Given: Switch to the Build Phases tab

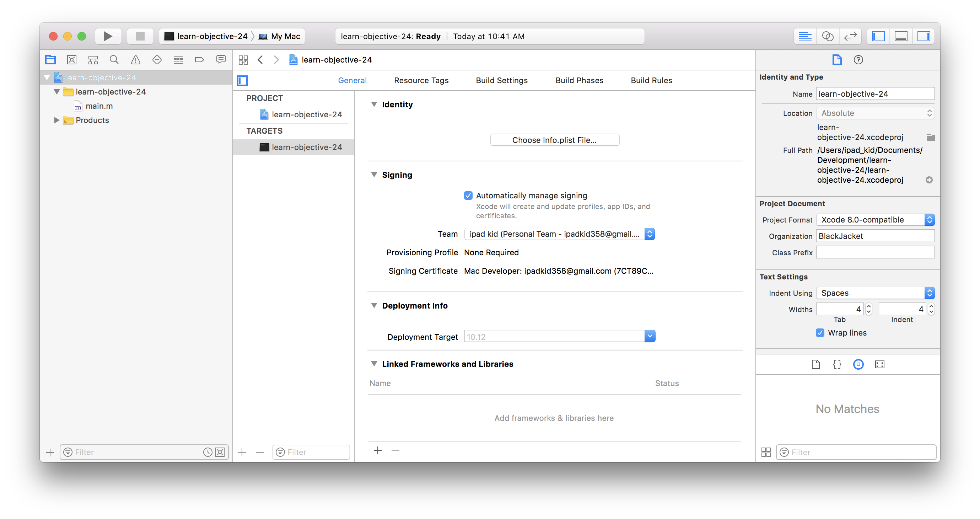Looking at the screenshot, I should 578,80.
